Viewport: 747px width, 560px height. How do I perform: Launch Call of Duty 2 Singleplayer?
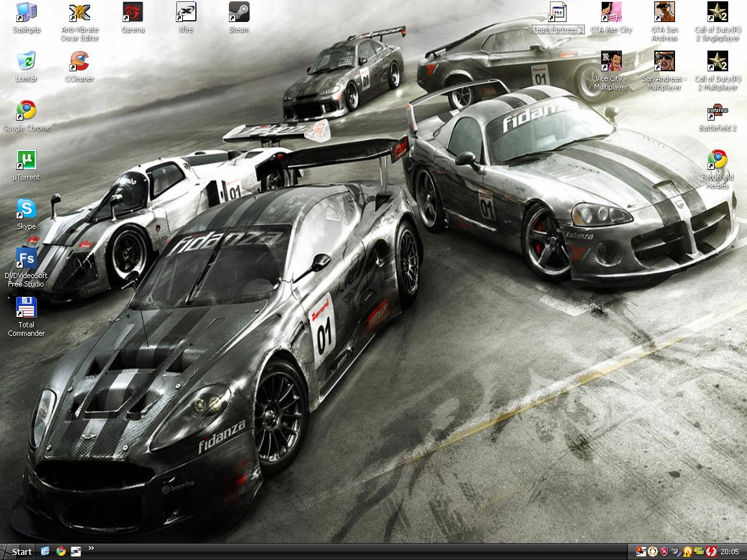[x=717, y=22]
